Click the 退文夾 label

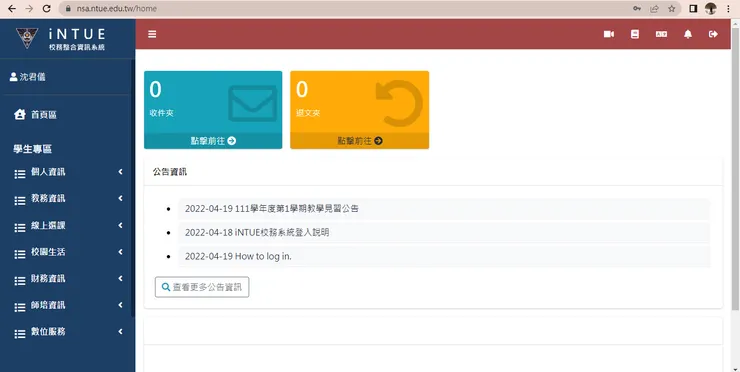tap(308, 113)
